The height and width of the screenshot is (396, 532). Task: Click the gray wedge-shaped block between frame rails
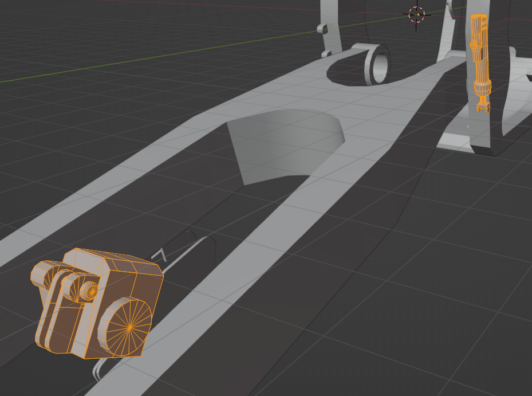point(285,147)
